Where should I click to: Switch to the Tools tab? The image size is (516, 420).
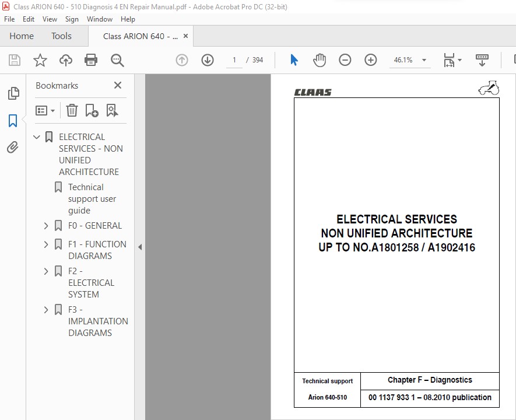(62, 36)
